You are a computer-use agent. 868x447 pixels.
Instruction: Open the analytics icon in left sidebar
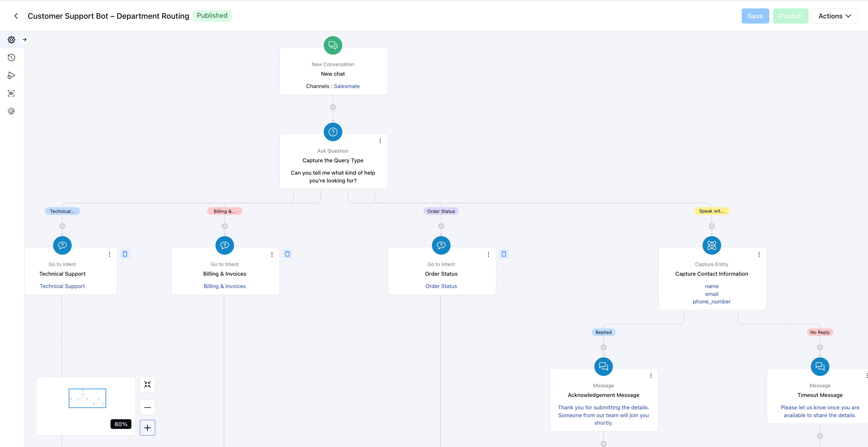[x=11, y=111]
